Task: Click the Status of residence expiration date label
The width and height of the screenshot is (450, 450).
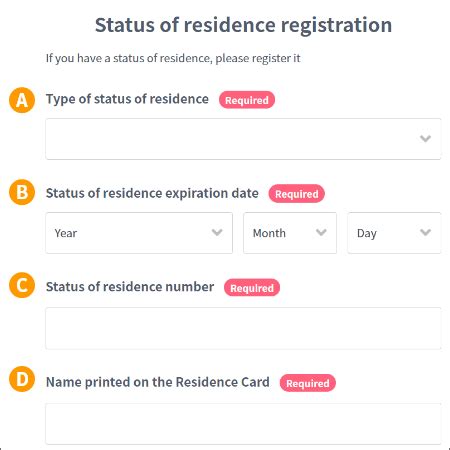Action: click(x=152, y=193)
